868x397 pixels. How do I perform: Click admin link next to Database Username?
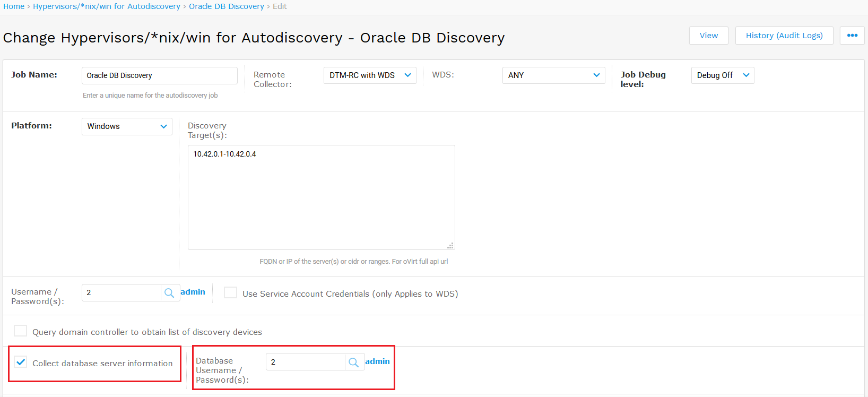(x=377, y=361)
